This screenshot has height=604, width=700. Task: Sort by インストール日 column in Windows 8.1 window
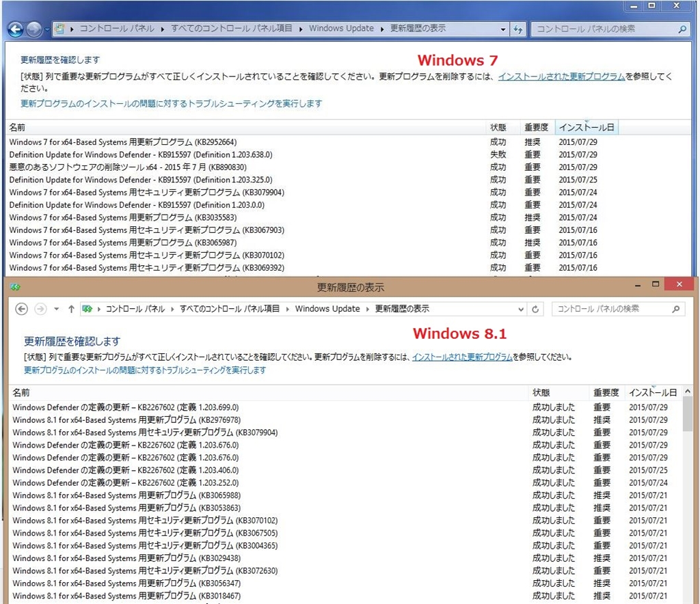653,393
